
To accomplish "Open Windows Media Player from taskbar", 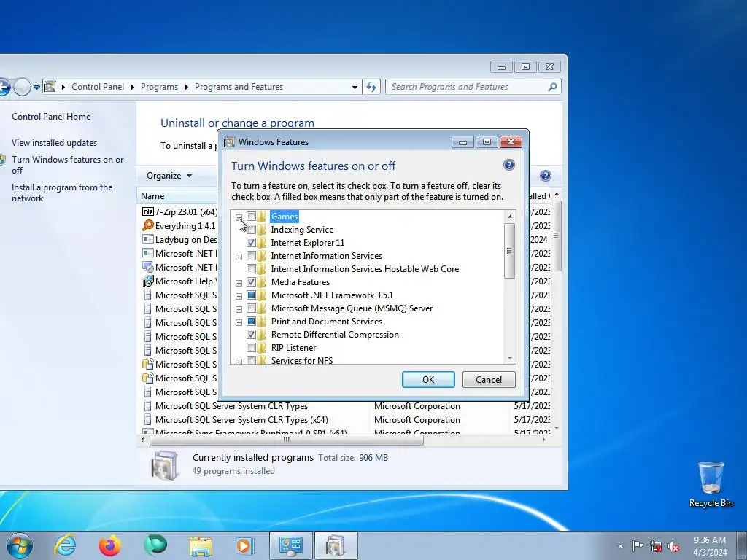I will pyautogui.click(x=245, y=545).
